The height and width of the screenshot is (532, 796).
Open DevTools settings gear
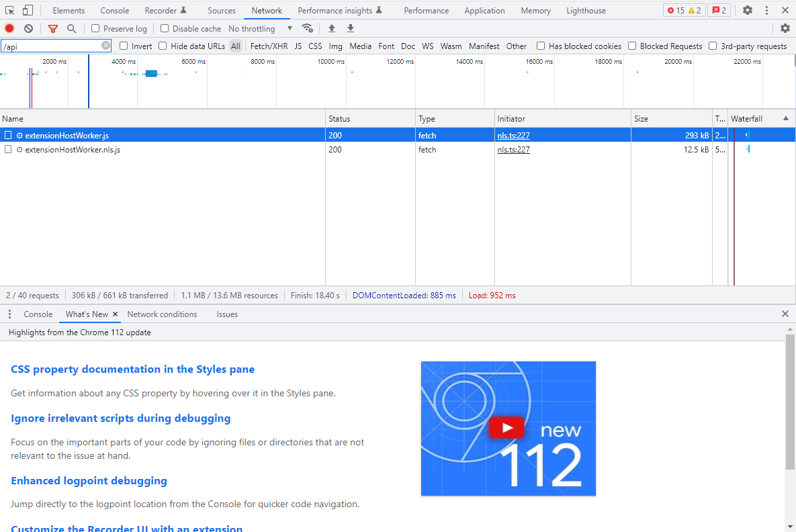point(747,10)
